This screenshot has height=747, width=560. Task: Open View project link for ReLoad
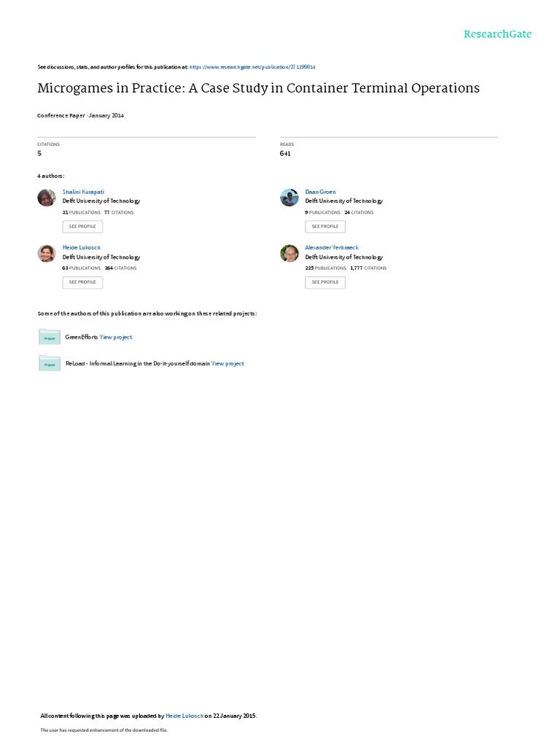[227, 363]
